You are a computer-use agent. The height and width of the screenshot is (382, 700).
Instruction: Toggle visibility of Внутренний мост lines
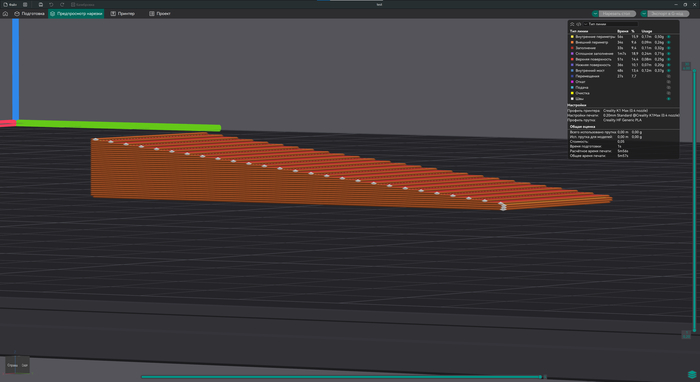(x=669, y=71)
